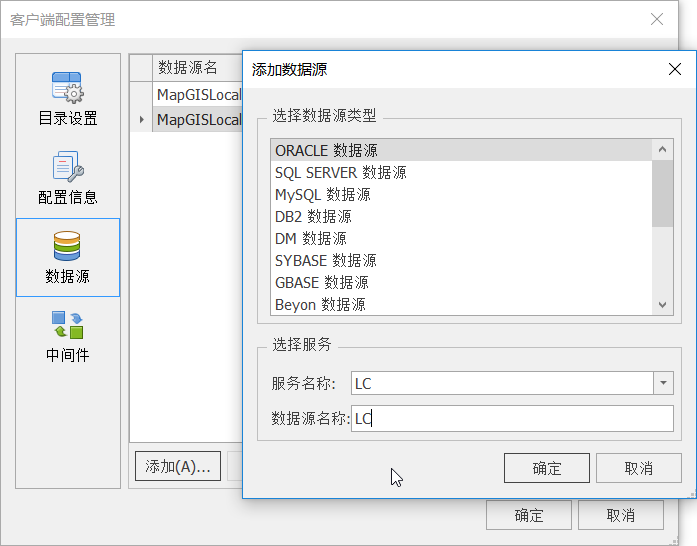Click the 数据源名称 text field
The width and height of the screenshot is (697, 546).
[x=512, y=419]
